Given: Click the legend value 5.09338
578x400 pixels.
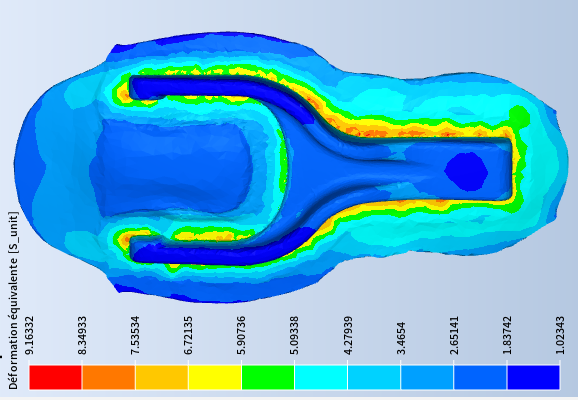Looking at the screenshot, I should coord(295,335).
